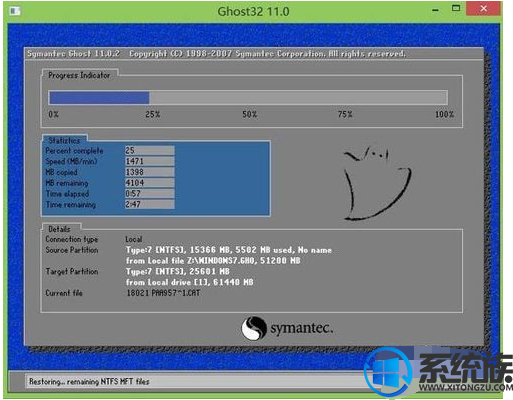Click 'from Local drive [1], 61440 MB' line
Viewport: 513px width, 400px height.
click(190, 282)
